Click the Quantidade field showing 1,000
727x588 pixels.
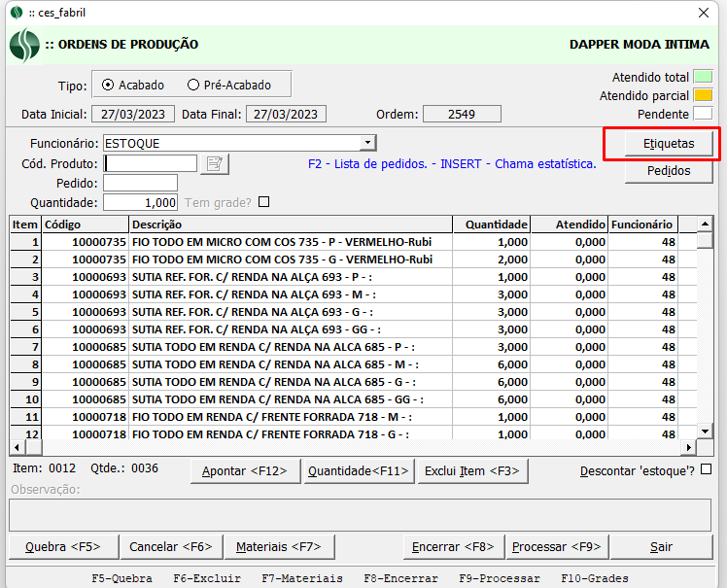(x=141, y=203)
